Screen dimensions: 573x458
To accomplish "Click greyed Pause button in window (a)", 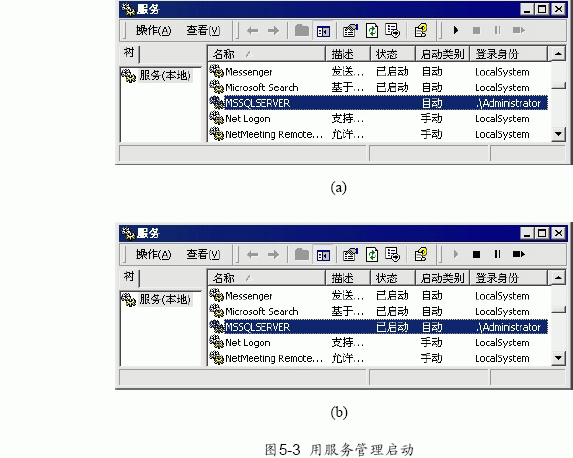I will coord(497,30).
